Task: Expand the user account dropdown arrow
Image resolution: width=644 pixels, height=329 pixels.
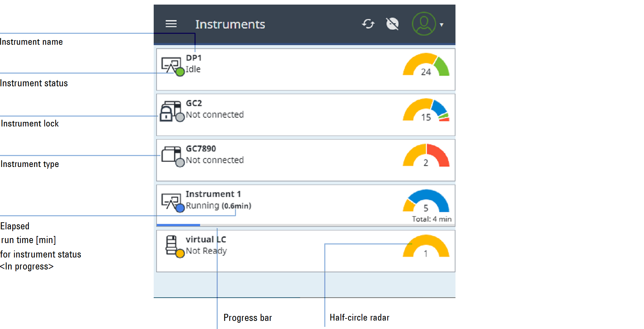Action: point(441,25)
